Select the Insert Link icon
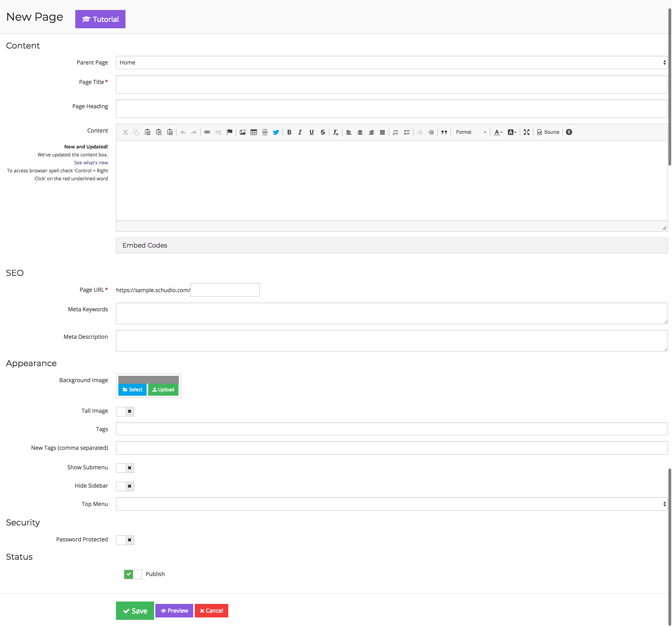672x627 pixels. [x=207, y=132]
